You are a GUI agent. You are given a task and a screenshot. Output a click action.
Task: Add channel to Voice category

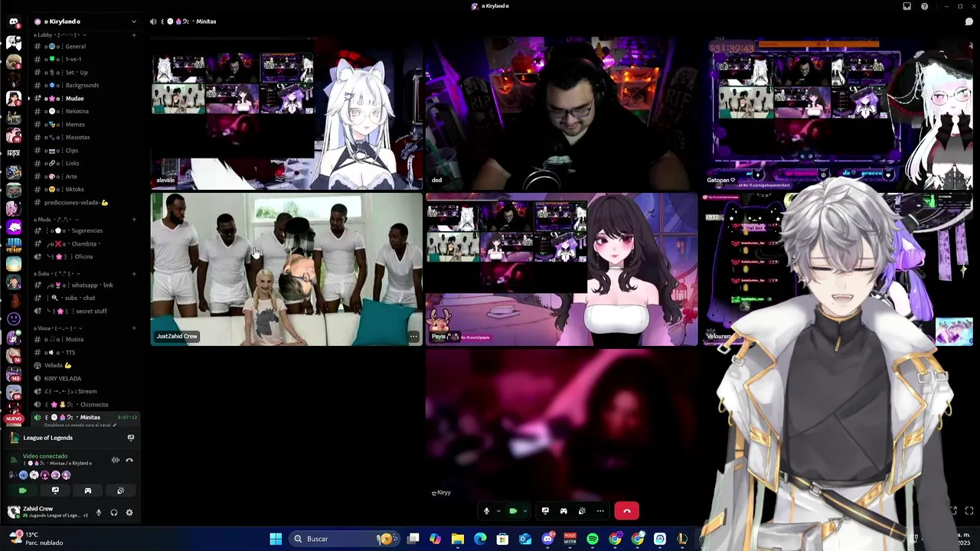pos(134,328)
